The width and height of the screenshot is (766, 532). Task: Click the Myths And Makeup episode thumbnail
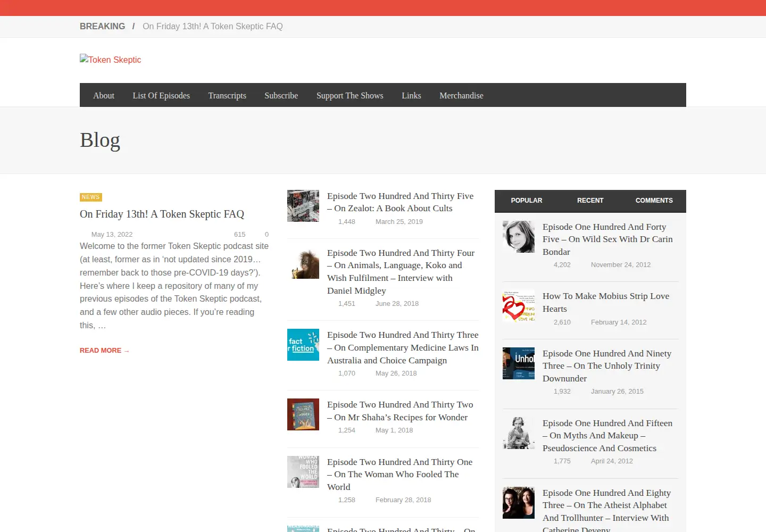click(519, 433)
